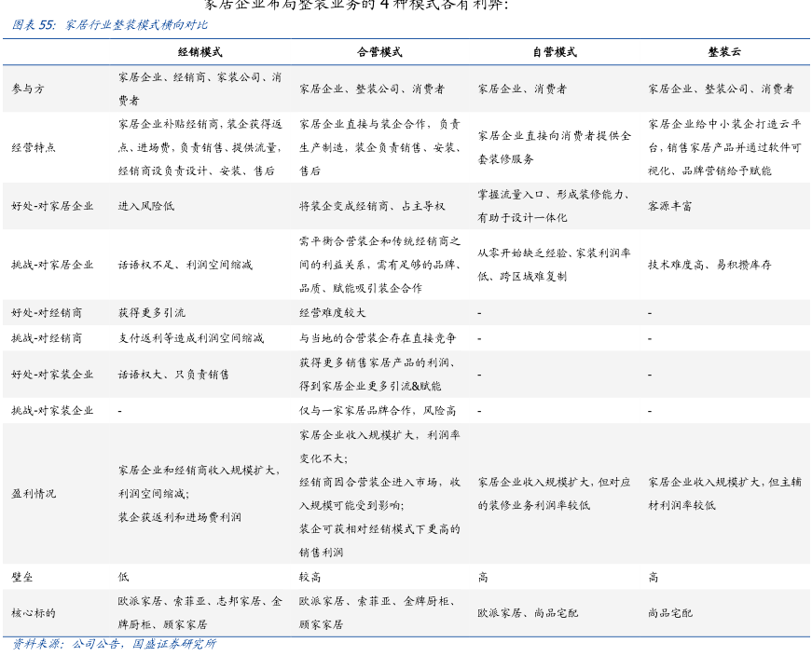
Task: Select the 挑战-对经销商 row label
Action: [47, 337]
